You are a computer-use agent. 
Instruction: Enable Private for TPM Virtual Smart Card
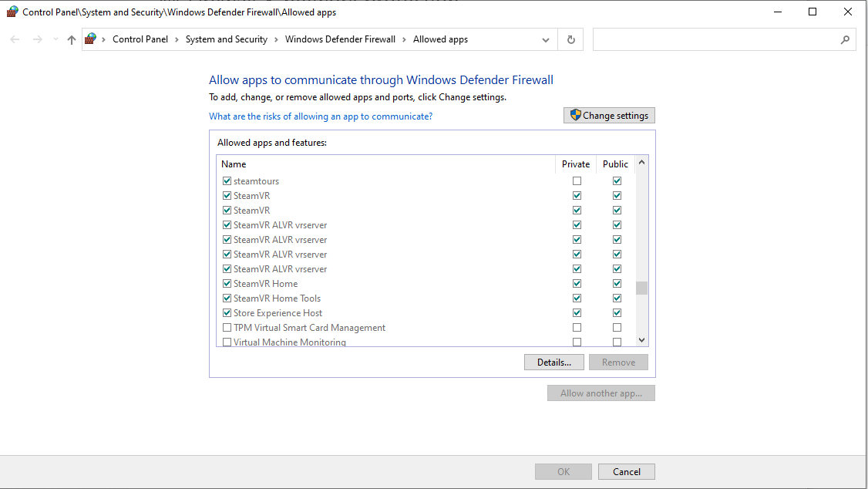coord(577,327)
